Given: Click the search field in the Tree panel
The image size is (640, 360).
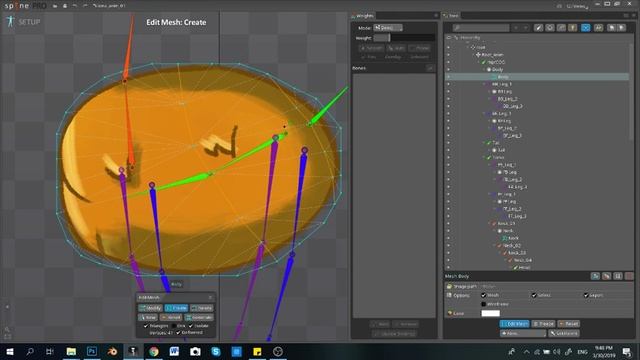Looking at the screenshot, I should [x=481, y=28].
